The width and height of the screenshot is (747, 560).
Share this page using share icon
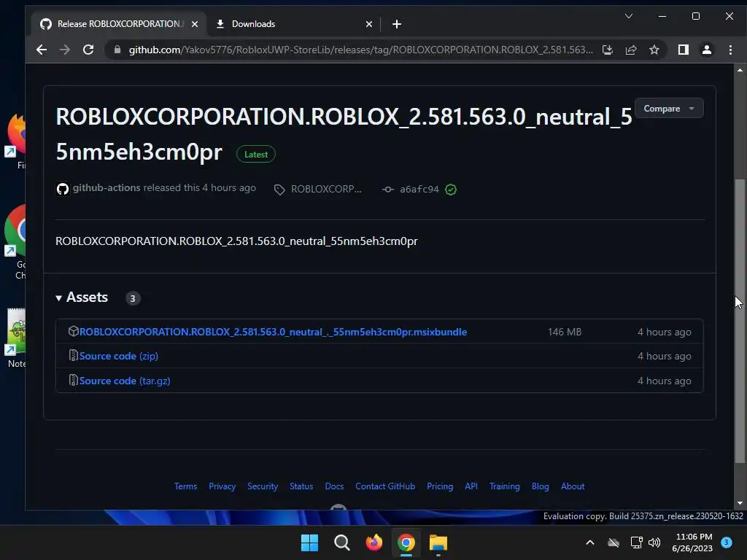point(631,50)
